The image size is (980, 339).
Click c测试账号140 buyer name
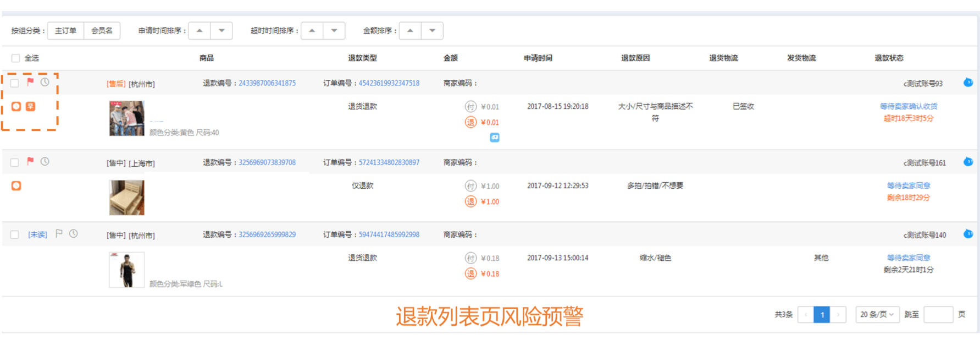tap(924, 235)
